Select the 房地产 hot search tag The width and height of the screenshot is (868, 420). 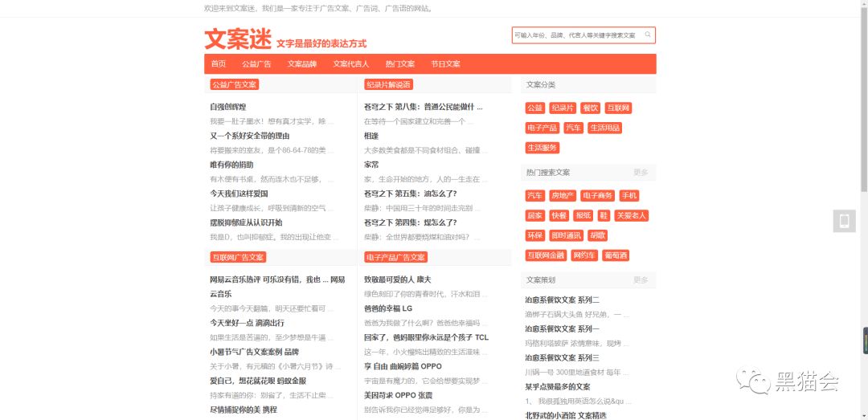pos(563,196)
